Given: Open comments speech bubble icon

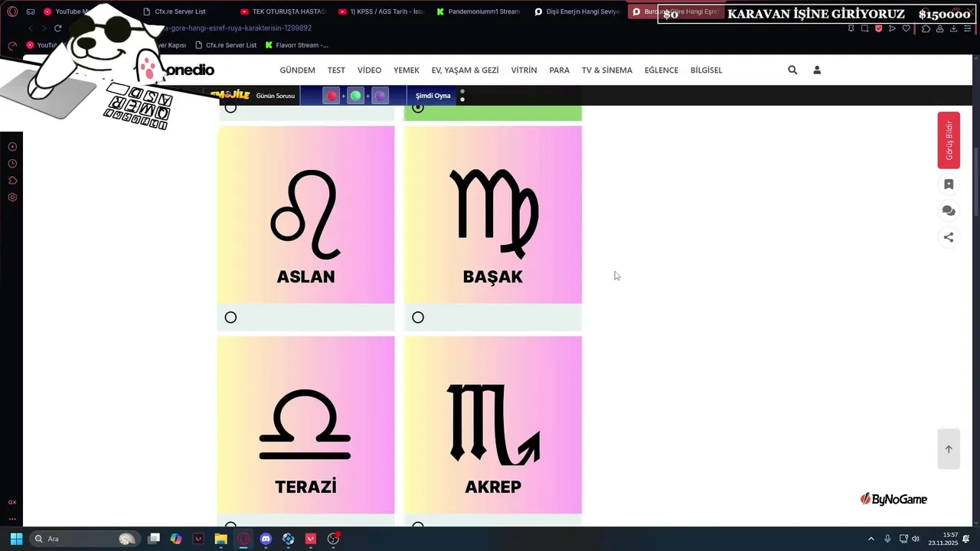Looking at the screenshot, I should click(949, 210).
